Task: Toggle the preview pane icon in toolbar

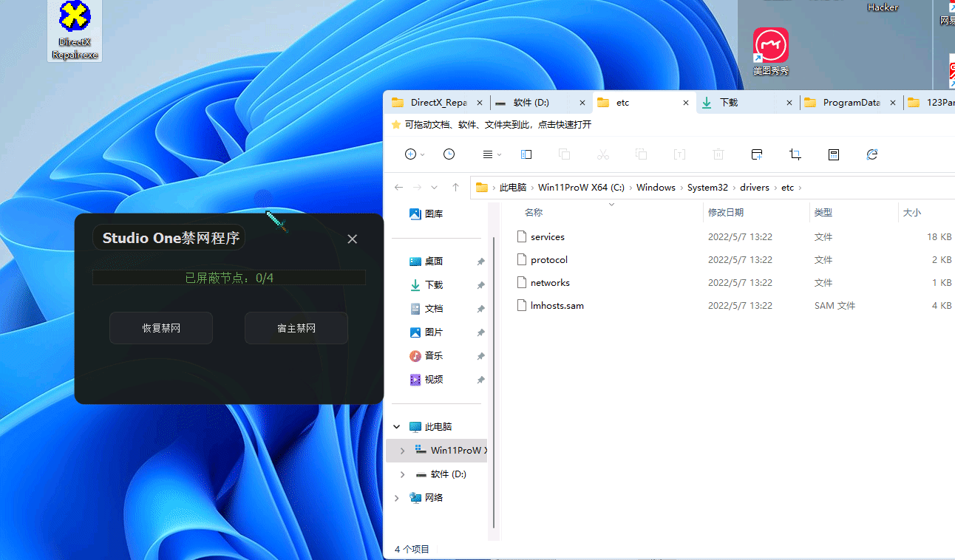Action: point(526,154)
